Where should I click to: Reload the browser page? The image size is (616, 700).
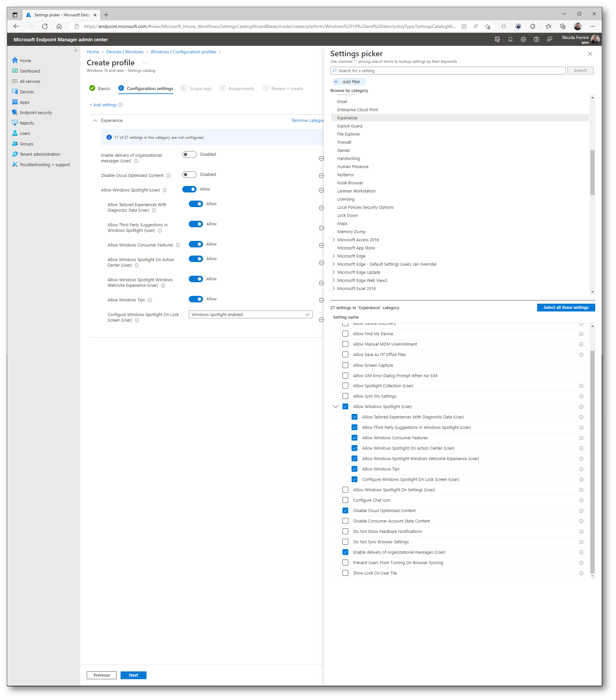pyautogui.click(x=45, y=26)
